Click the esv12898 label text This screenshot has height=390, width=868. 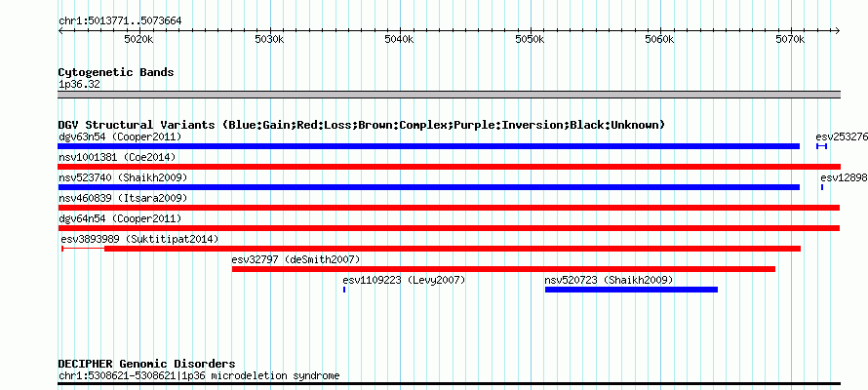point(845,177)
